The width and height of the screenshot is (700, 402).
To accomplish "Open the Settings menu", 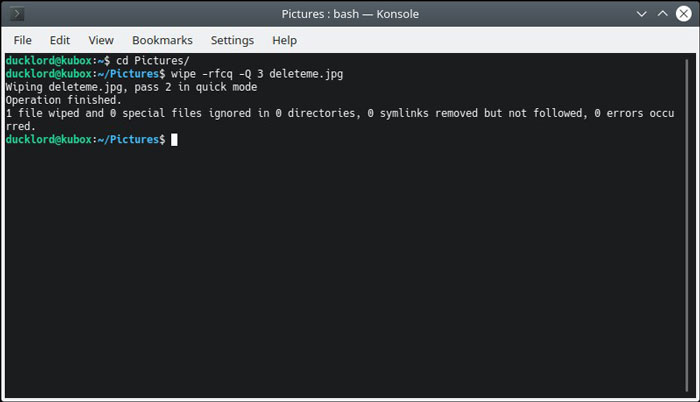I will click(232, 40).
